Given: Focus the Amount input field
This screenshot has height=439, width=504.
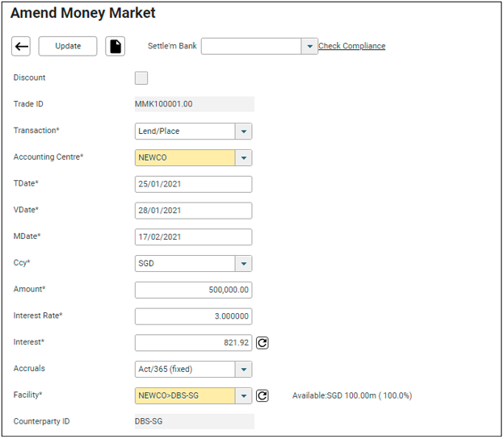Looking at the screenshot, I should (193, 290).
